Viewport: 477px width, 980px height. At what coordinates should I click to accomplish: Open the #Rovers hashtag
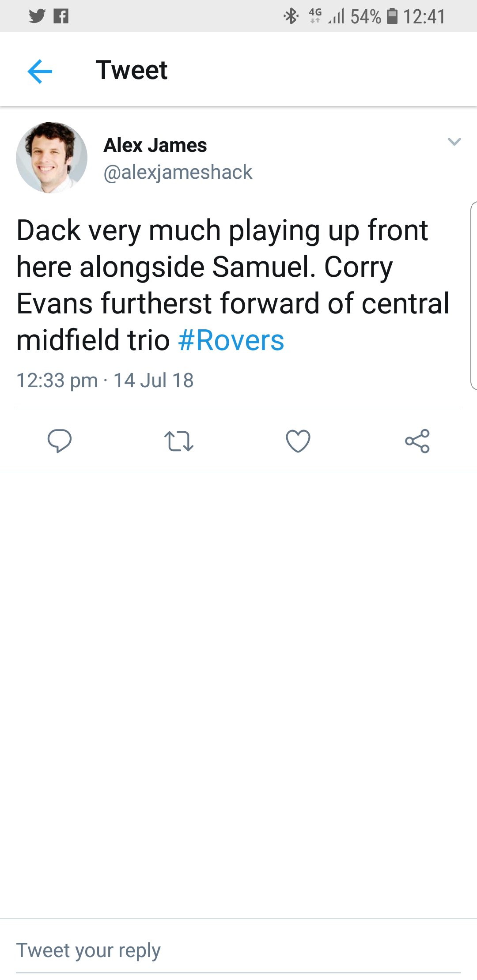(231, 340)
